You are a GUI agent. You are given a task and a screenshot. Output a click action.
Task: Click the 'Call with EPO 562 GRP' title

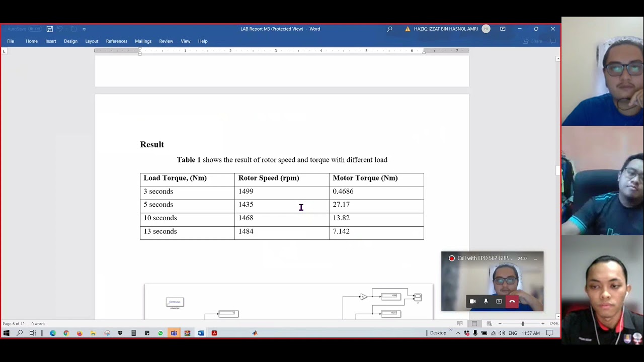[484, 258]
